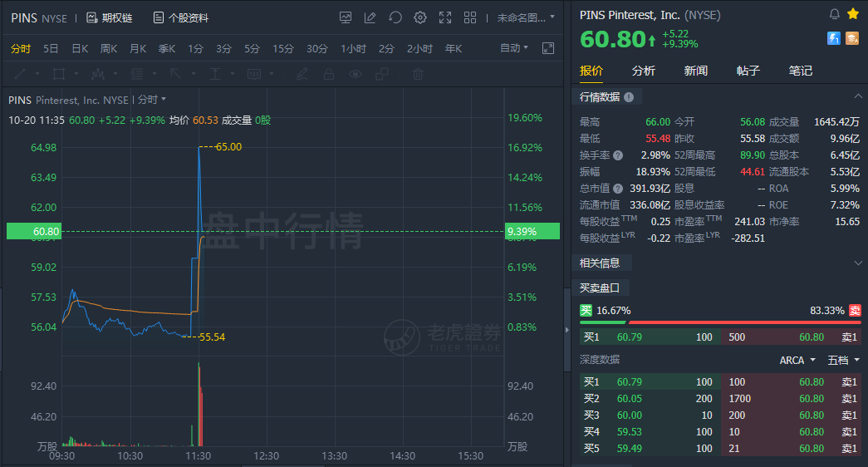The image size is (868, 467).
Task: Toggle the favorite star for PINS
Action: [x=853, y=14]
